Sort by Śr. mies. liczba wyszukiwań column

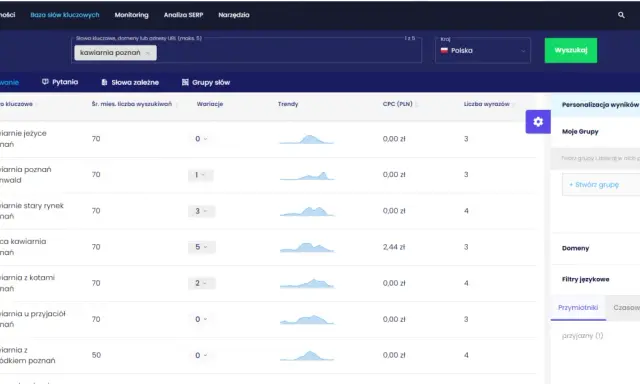(x=132, y=104)
